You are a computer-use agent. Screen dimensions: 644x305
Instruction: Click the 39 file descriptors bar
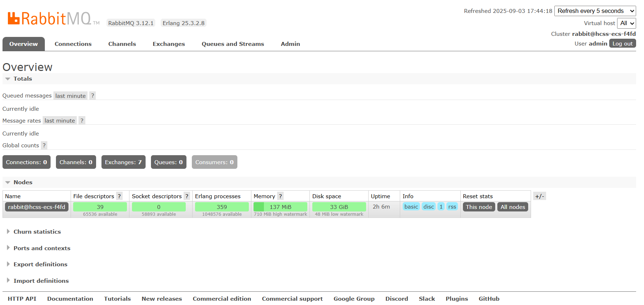coord(100,207)
